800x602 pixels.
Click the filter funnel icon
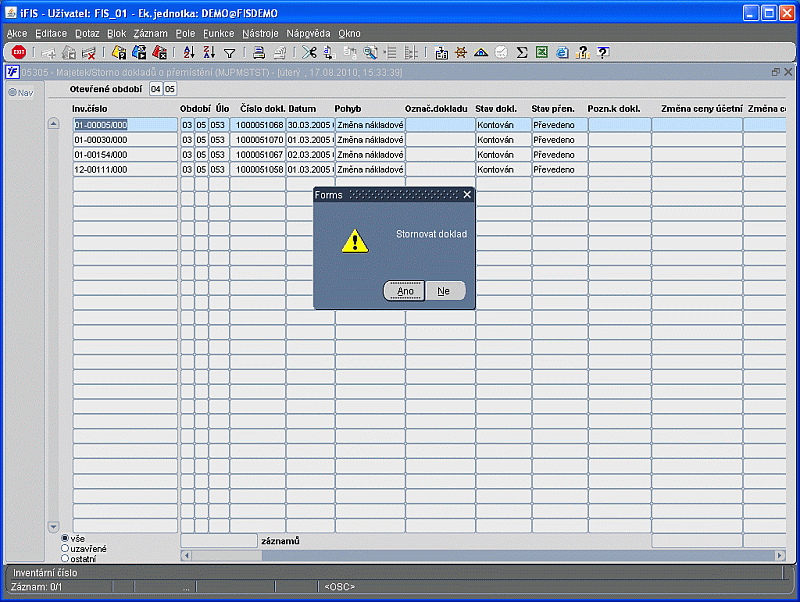click(230, 53)
